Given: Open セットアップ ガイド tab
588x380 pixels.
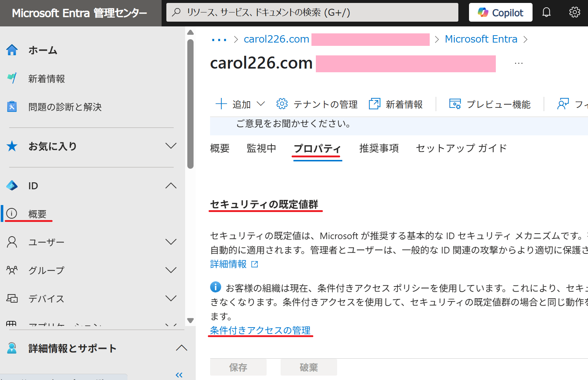Looking at the screenshot, I should (461, 148).
